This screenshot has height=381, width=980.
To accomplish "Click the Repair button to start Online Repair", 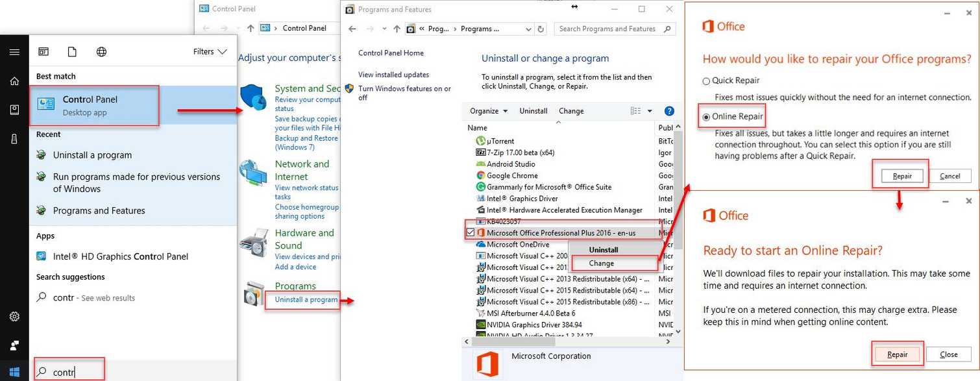I will [x=897, y=354].
